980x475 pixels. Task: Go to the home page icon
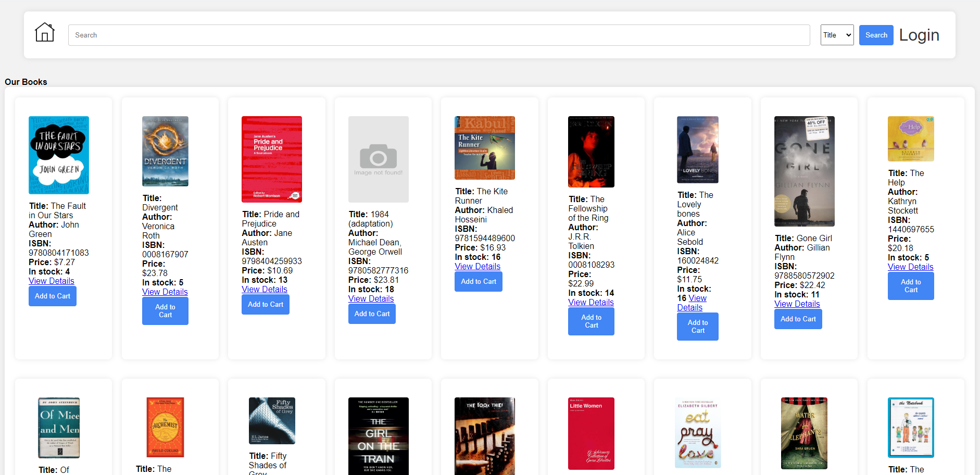tap(45, 32)
